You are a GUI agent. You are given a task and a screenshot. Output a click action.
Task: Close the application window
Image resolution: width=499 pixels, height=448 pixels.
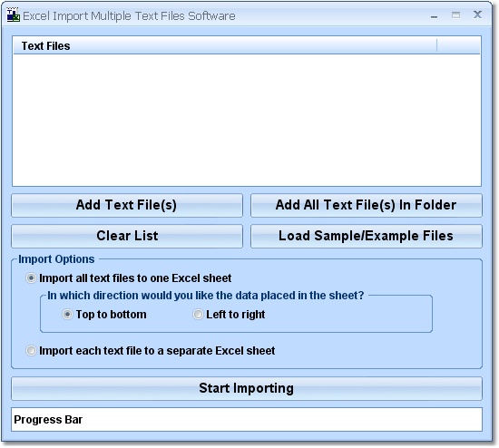[x=477, y=15]
